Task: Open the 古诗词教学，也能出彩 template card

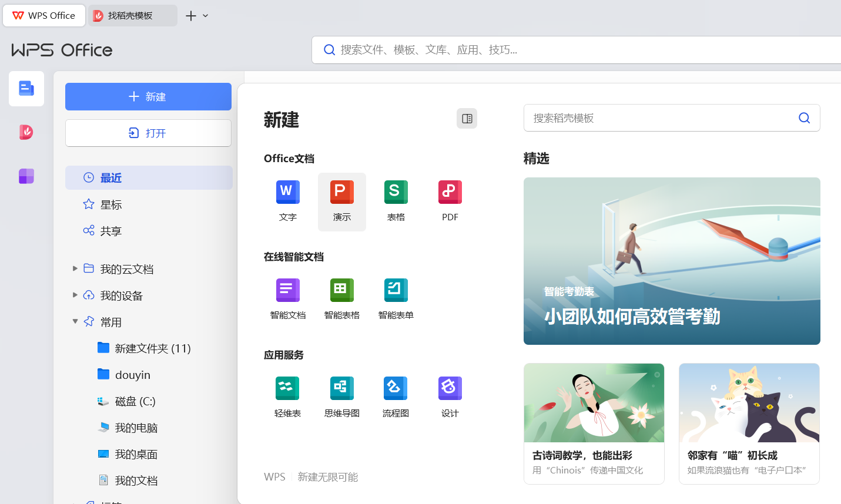Action: 594,424
